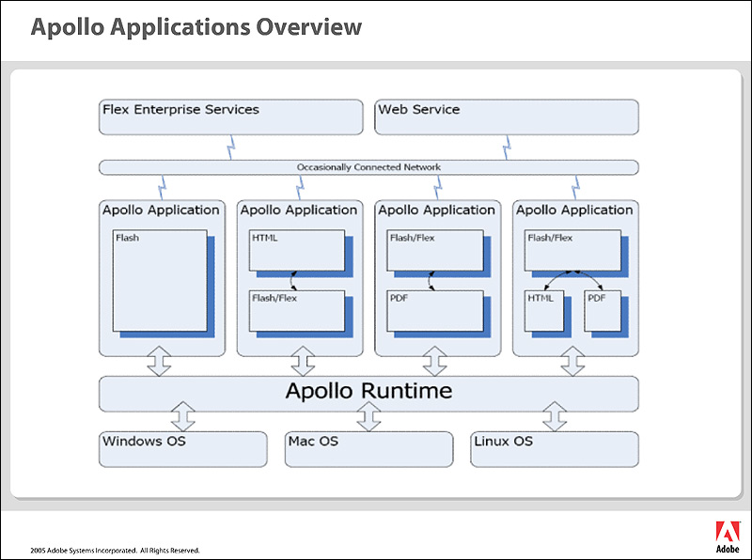Click double arrow above Mac OS
Screen dimensions: 752x560
368,416
